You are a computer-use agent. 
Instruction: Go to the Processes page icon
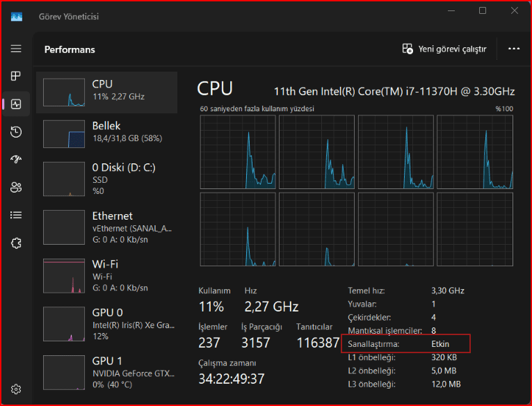tap(16, 76)
